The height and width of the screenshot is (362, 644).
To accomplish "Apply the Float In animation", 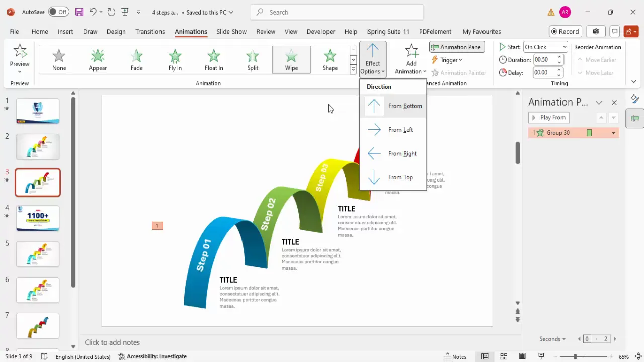I will [214, 60].
